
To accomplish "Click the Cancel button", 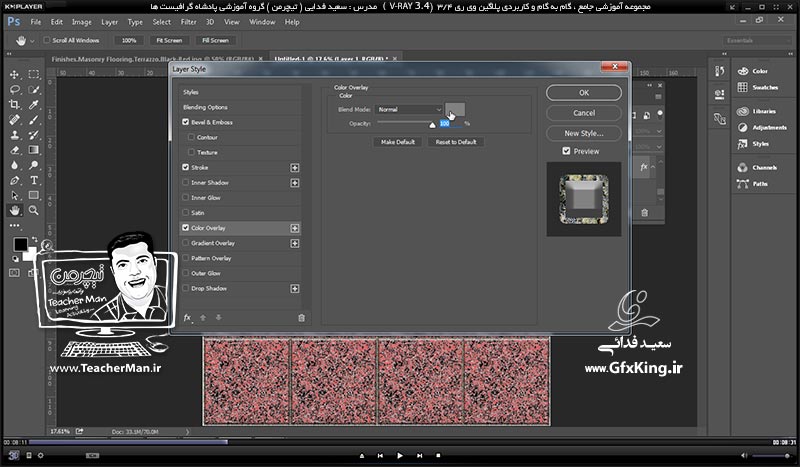I will tap(584, 113).
